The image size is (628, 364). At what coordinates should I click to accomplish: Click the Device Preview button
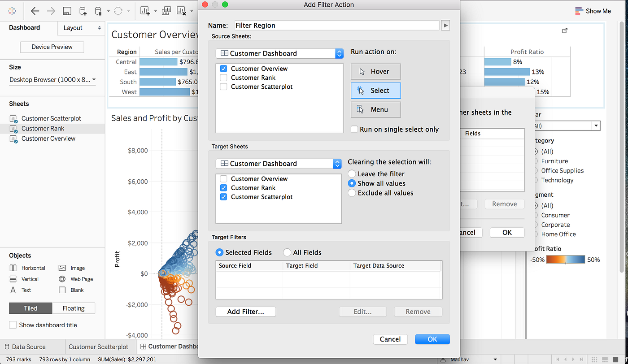click(52, 47)
